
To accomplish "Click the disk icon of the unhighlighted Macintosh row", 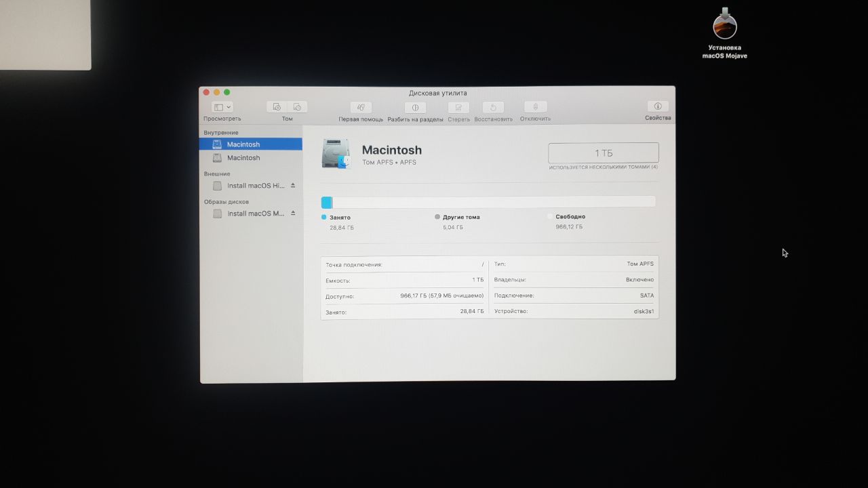I will tap(217, 158).
